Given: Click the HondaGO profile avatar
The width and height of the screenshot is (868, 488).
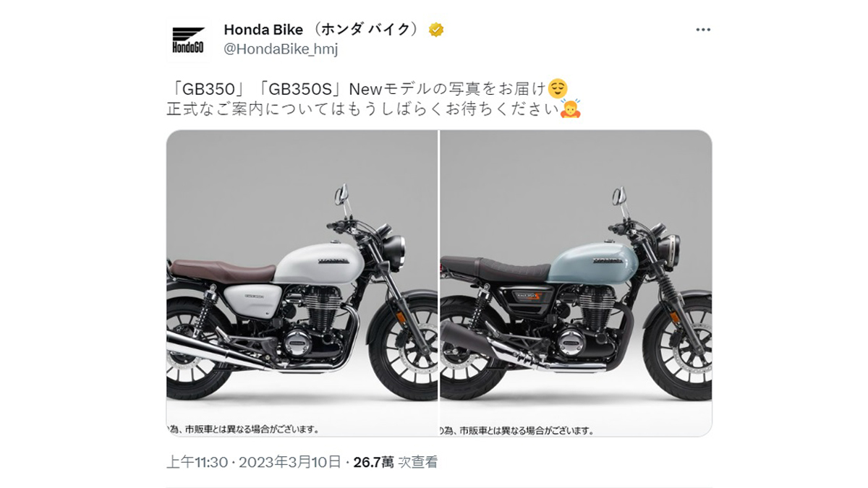Looking at the screenshot, I should click(188, 40).
